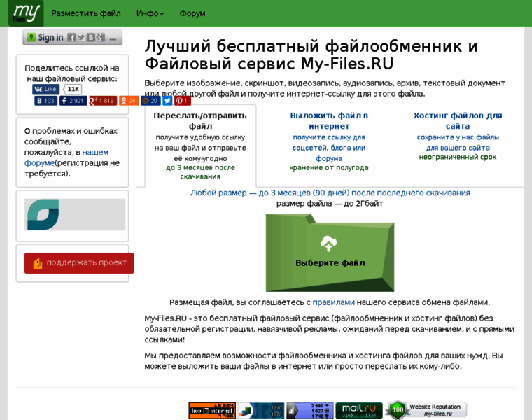Screen dimensions: 532x420
Task: Click the Выберите файл folder button
Action: click(330, 253)
